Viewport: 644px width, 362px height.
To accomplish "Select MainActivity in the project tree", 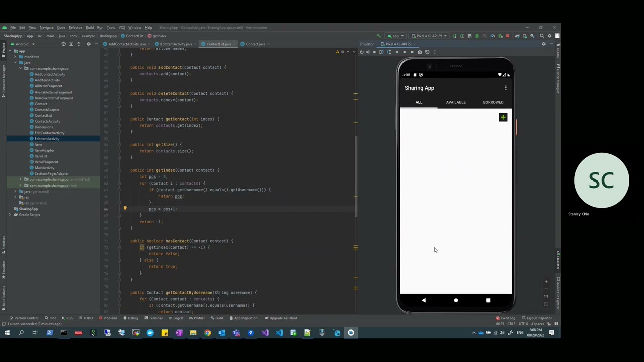I will 44,168.
